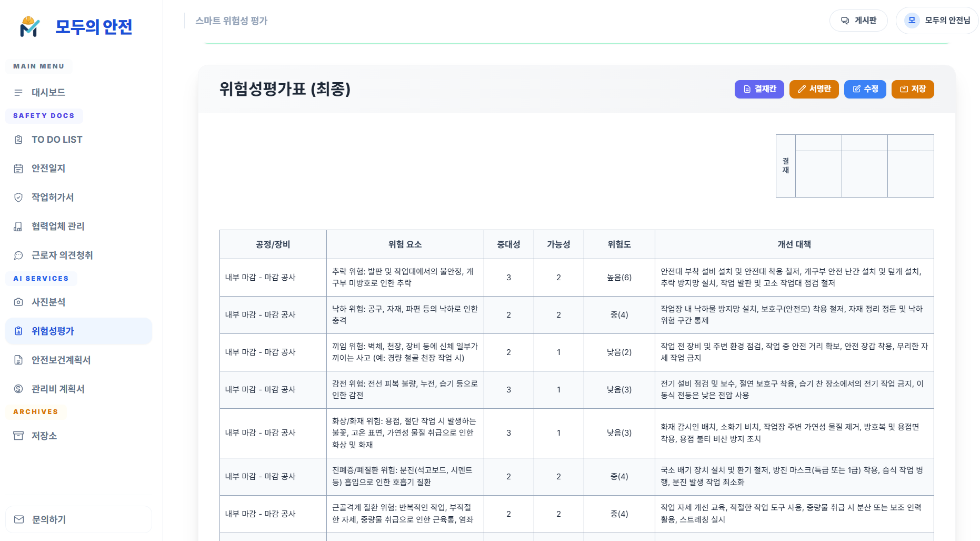Screen dimensions: 980x541
Task: Click the 위험성평가표 (최종) heading
Action: click(x=285, y=89)
